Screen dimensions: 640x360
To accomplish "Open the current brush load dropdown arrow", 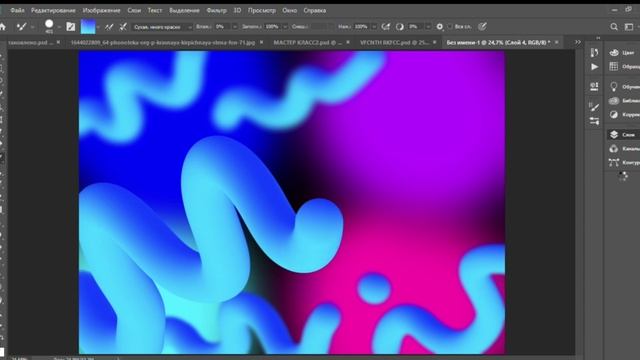I will tap(98, 27).
